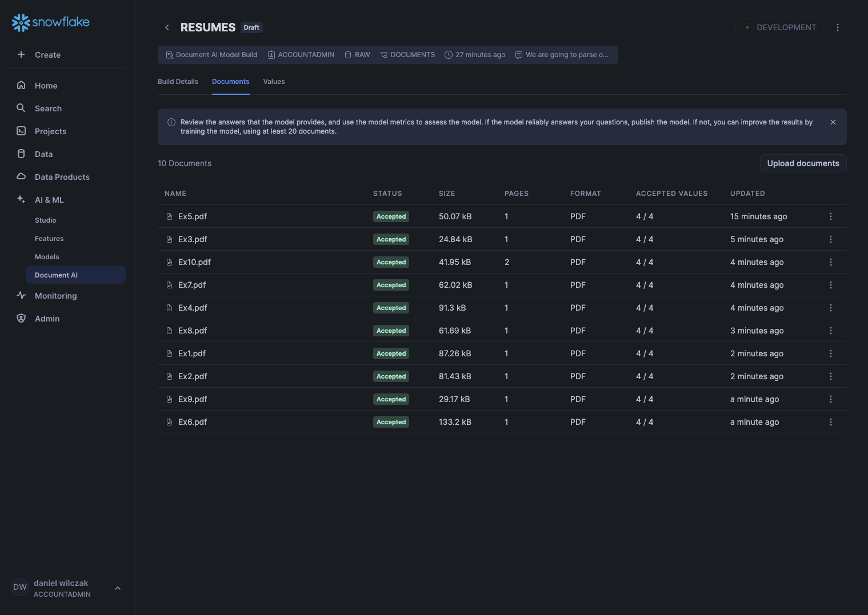Sort by the ACCEPTED VALUES column header

(671, 194)
